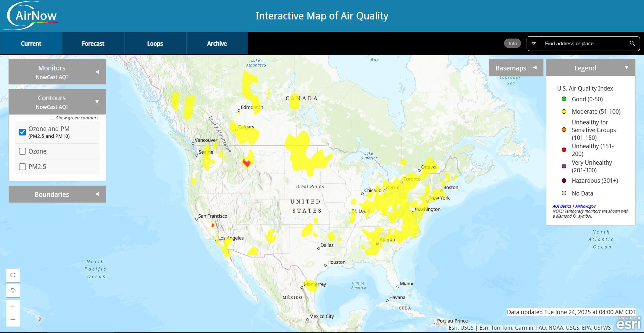Open the Loops tab

click(x=155, y=43)
